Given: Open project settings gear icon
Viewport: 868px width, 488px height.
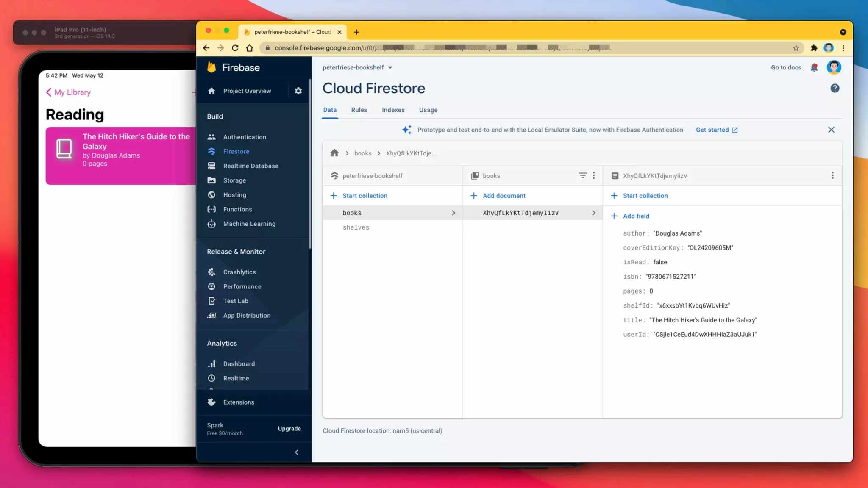Looking at the screenshot, I should [298, 91].
